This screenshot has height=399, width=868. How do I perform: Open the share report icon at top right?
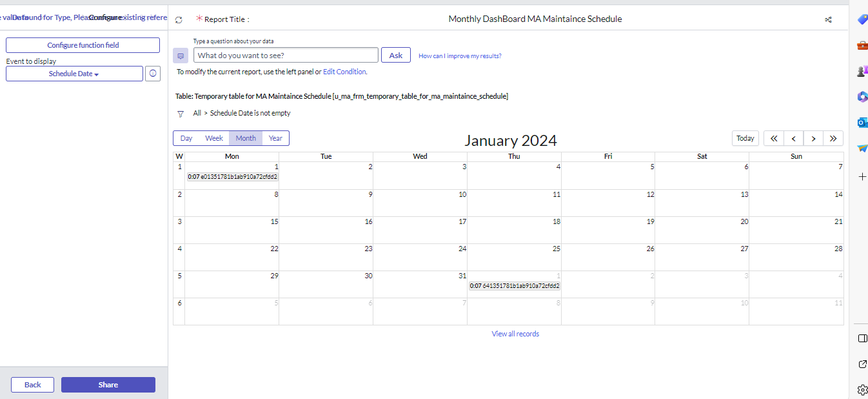829,20
